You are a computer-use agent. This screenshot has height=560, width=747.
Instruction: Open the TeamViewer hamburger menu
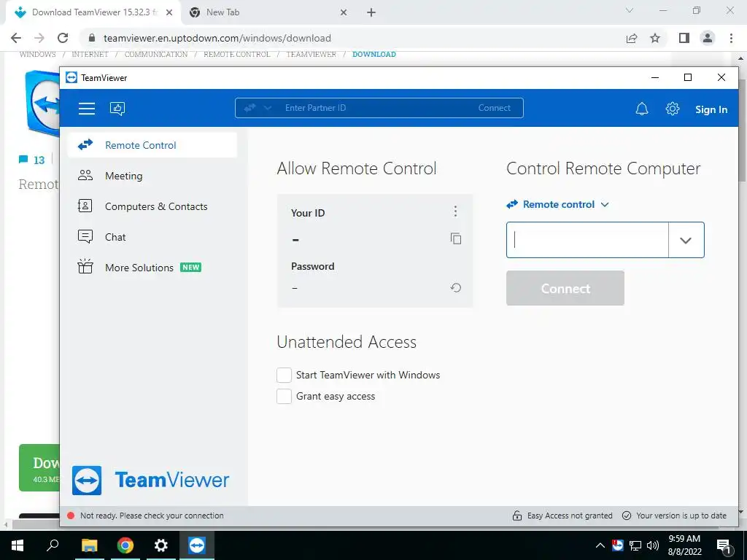click(x=87, y=109)
